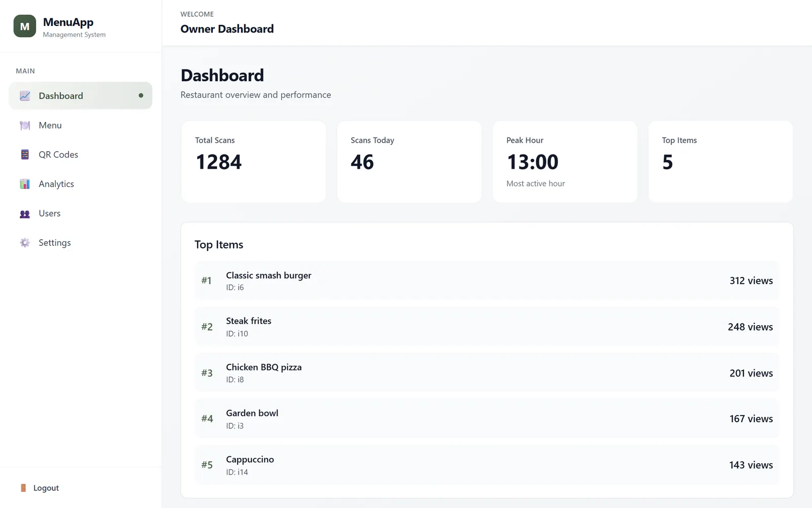Click the '201 views' count
This screenshot has width=812, height=508.
coord(751,373)
